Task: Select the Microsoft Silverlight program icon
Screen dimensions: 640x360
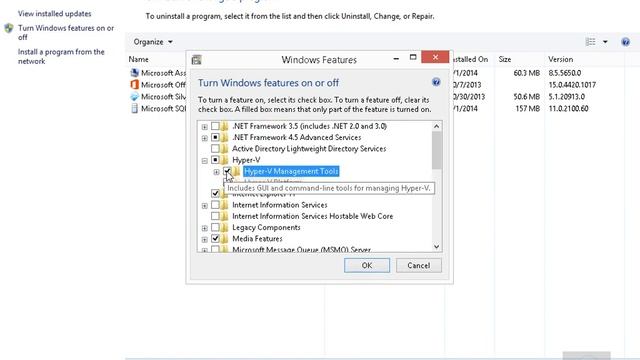Action: [x=134, y=97]
